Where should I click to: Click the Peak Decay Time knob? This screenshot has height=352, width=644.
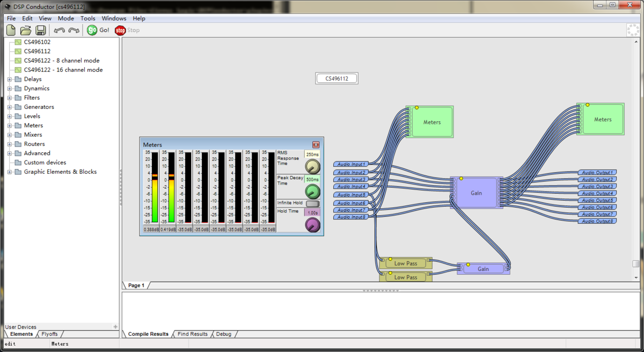312,192
